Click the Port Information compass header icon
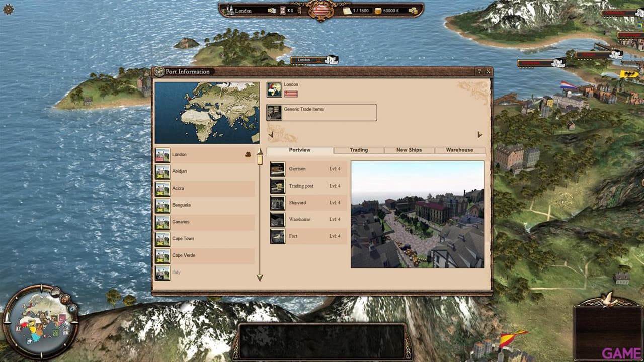 (159, 71)
